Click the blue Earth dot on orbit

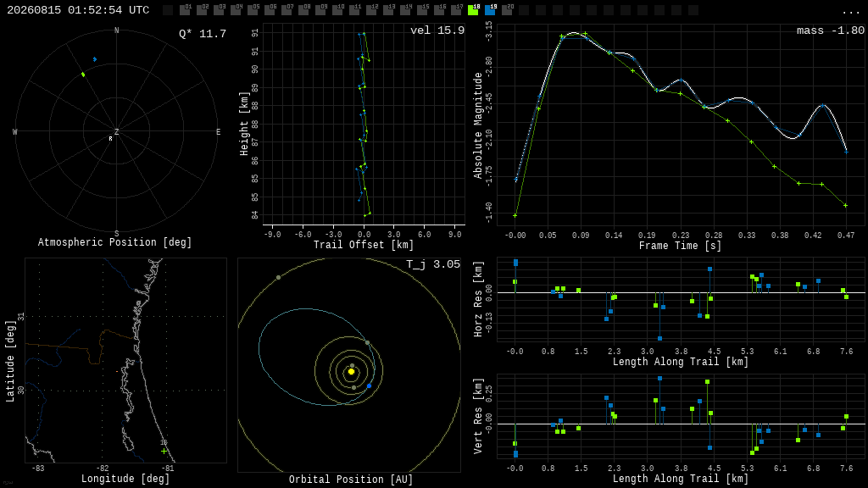click(370, 385)
